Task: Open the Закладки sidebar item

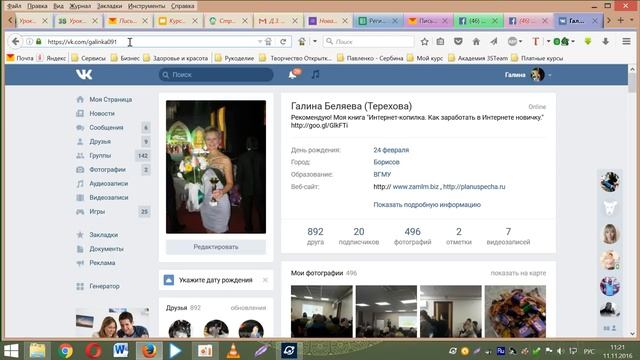Action: [x=104, y=235]
